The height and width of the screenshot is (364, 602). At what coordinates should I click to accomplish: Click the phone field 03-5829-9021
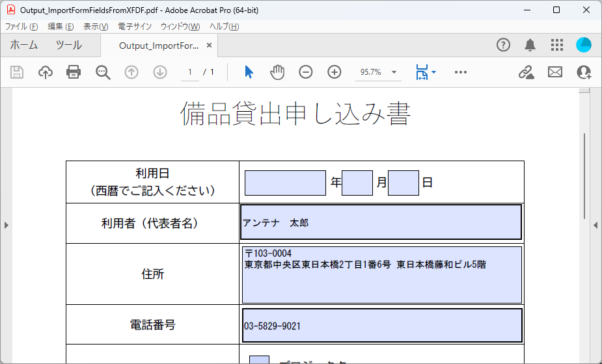click(382, 325)
